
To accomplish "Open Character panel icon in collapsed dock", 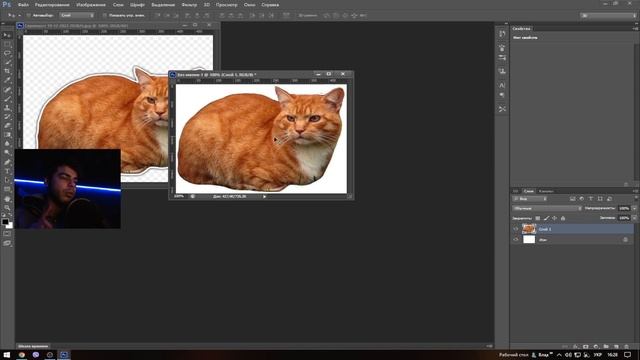I will point(502,85).
